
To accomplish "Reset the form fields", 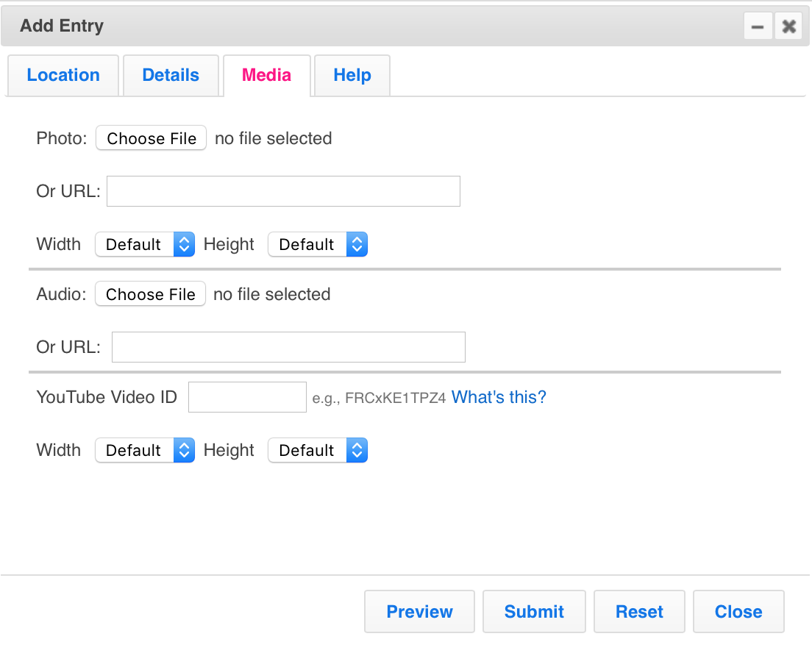I will click(639, 612).
